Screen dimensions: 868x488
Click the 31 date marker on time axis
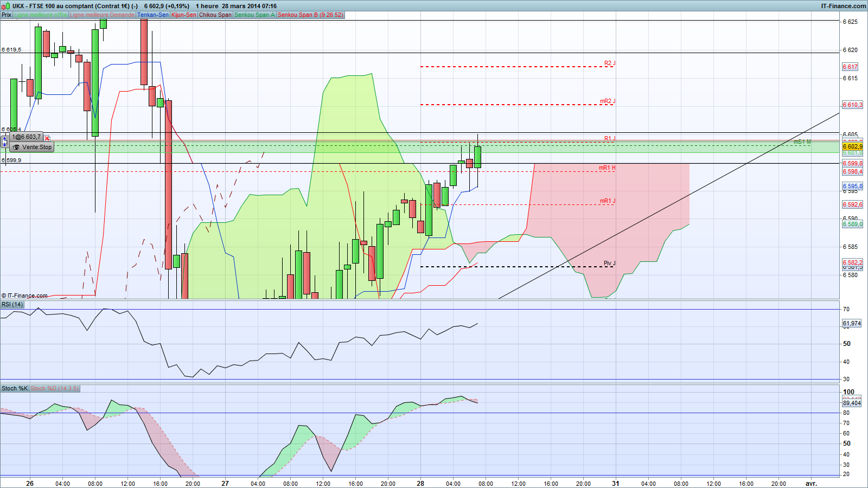(616, 483)
